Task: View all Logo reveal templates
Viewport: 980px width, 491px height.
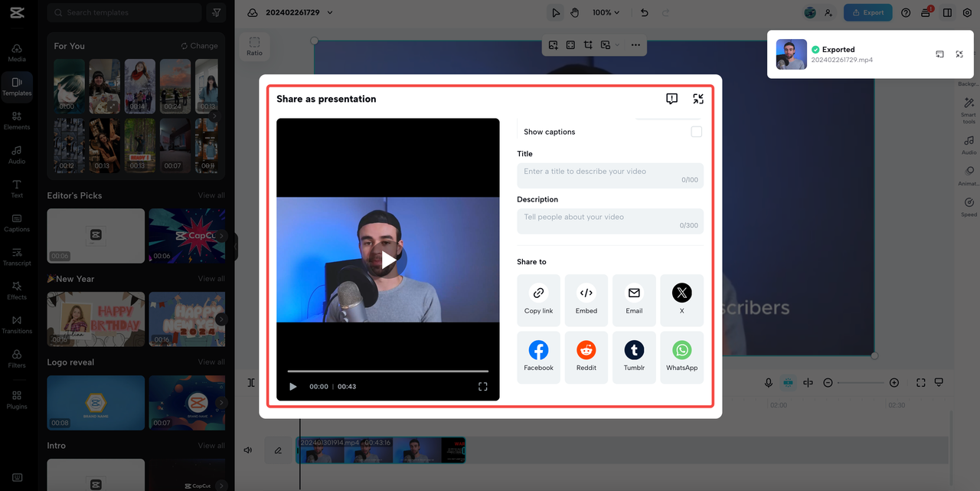Action: (x=211, y=362)
